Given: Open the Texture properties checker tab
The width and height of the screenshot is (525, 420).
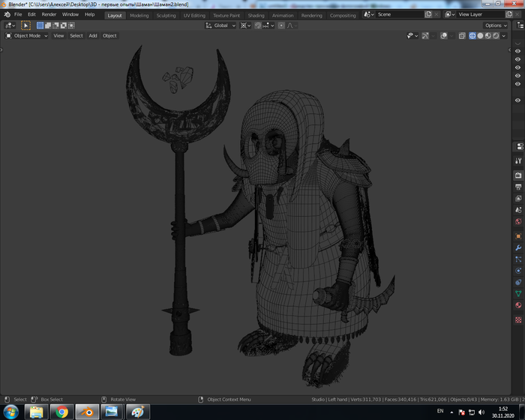Looking at the screenshot, I should pos(518,319).
